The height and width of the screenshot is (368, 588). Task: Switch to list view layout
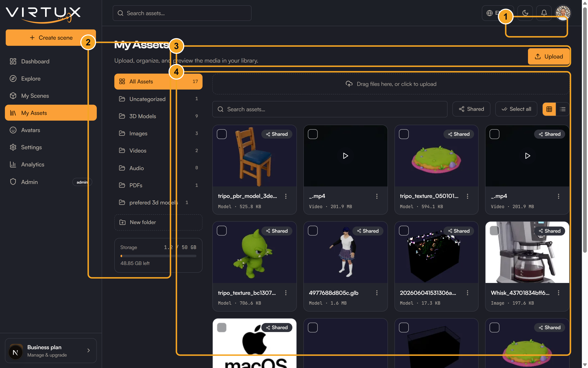point(562,109)
